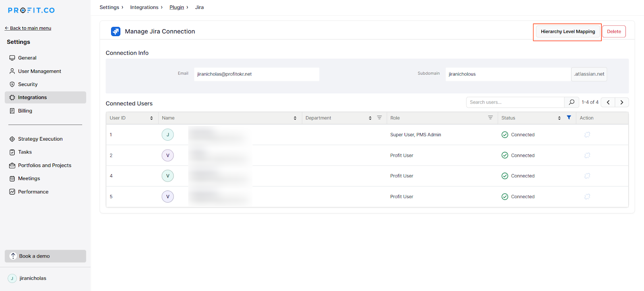Click Back to main menu link
The height and width of the screenshot is (291, 644).
pos(28,28)
